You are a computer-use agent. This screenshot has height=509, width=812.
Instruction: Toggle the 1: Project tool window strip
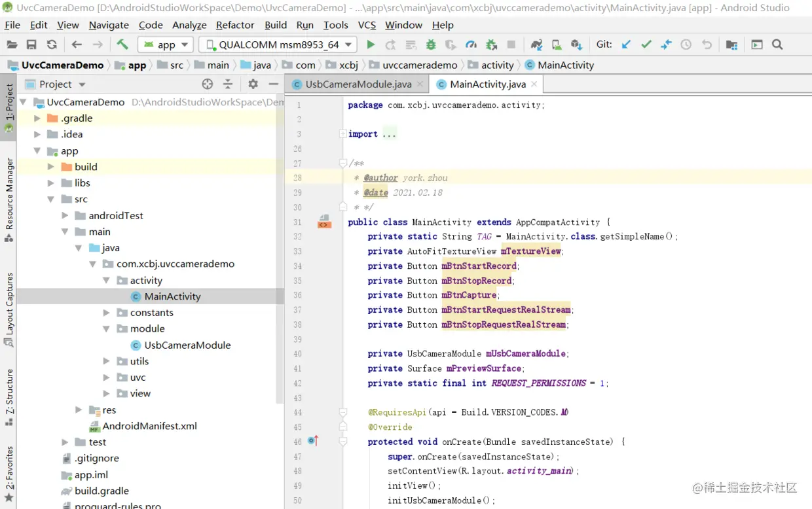tap(9, 103)
